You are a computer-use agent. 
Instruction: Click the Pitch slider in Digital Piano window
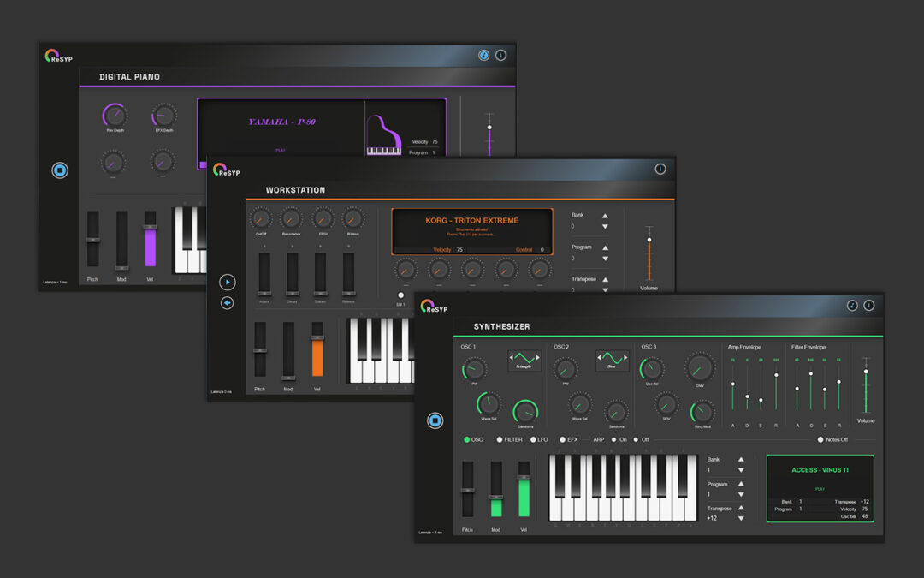[93, 239]
